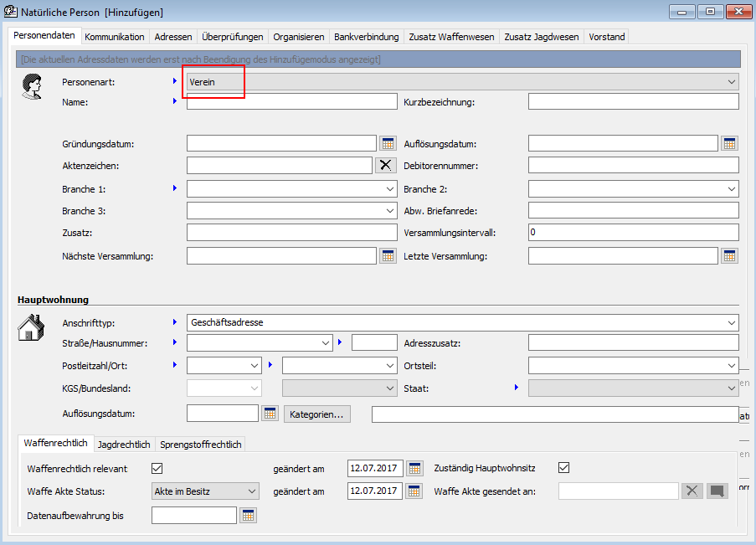Clear Waffe Akte gesendet an with X icon
This screenshot has height=545, width=756.
(x=692, y=491)
